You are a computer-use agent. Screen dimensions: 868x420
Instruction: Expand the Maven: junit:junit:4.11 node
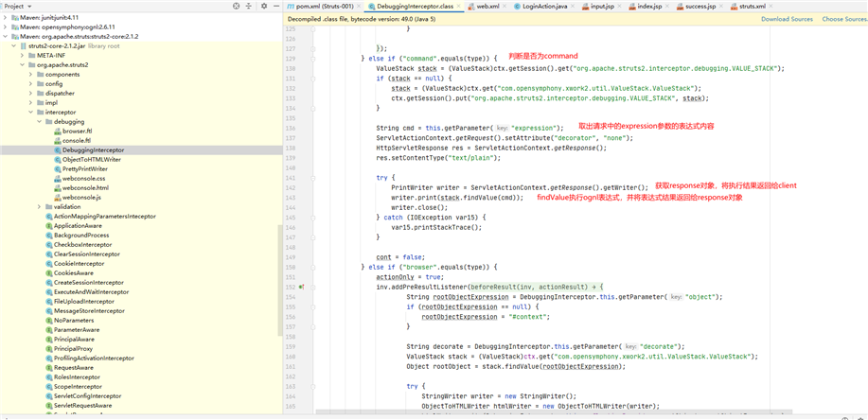point(5,18)
